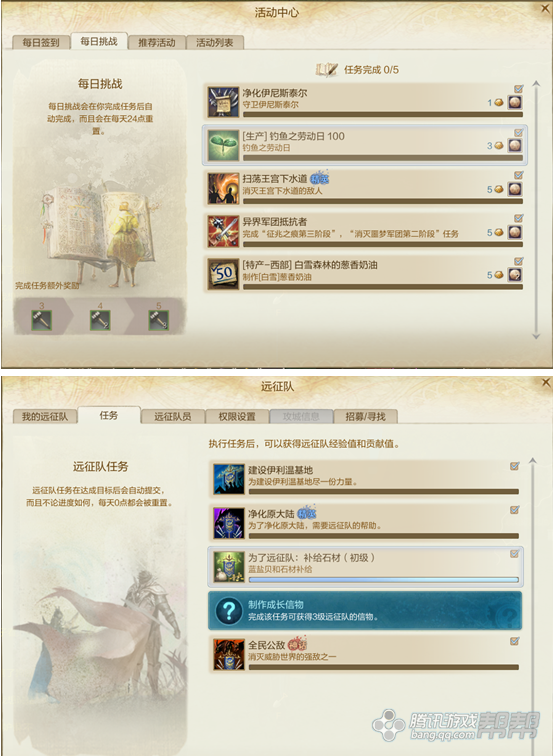Select the hammer reward icon numbered 3
This screenshot has width=553, height=756.
(41, 320)
